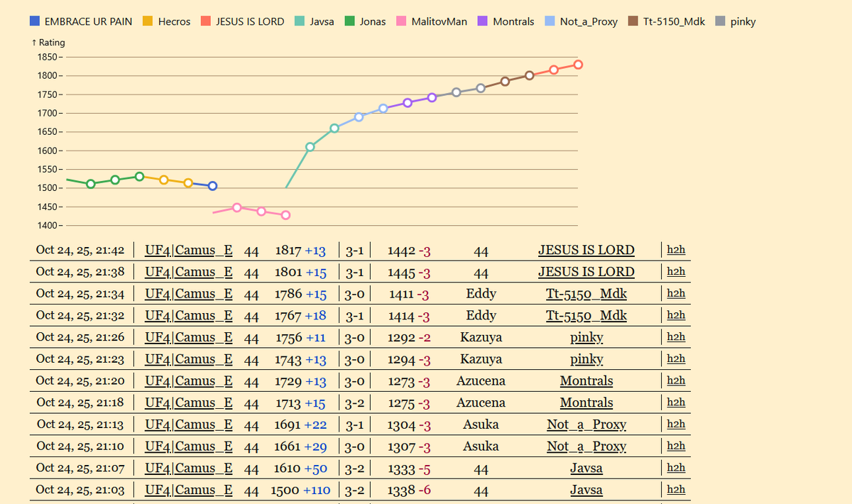Click the first teal Javsa chart point near 1600

(x=310, y=147)
